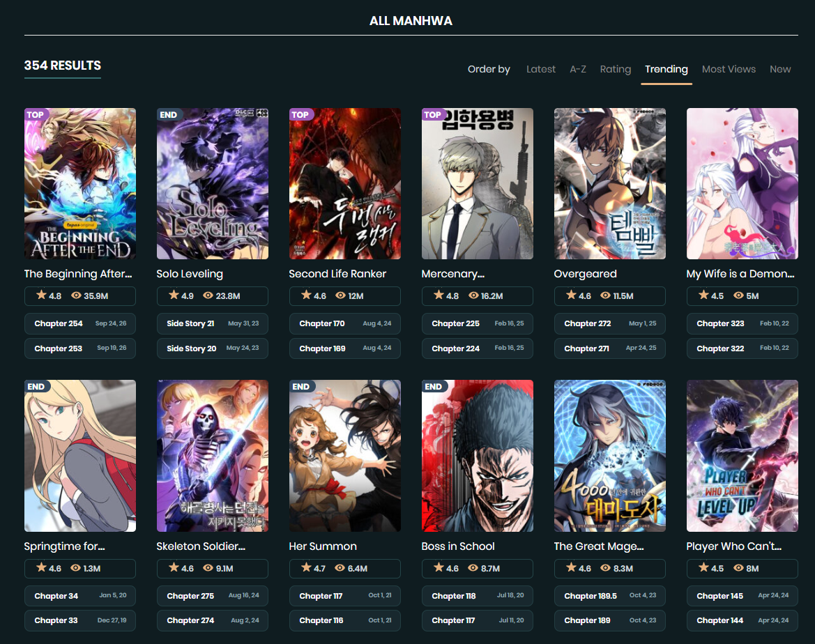815x644 pixels.
Task: Open Player Who Can't Level Up Chapter 144
Action: (742, 620)
